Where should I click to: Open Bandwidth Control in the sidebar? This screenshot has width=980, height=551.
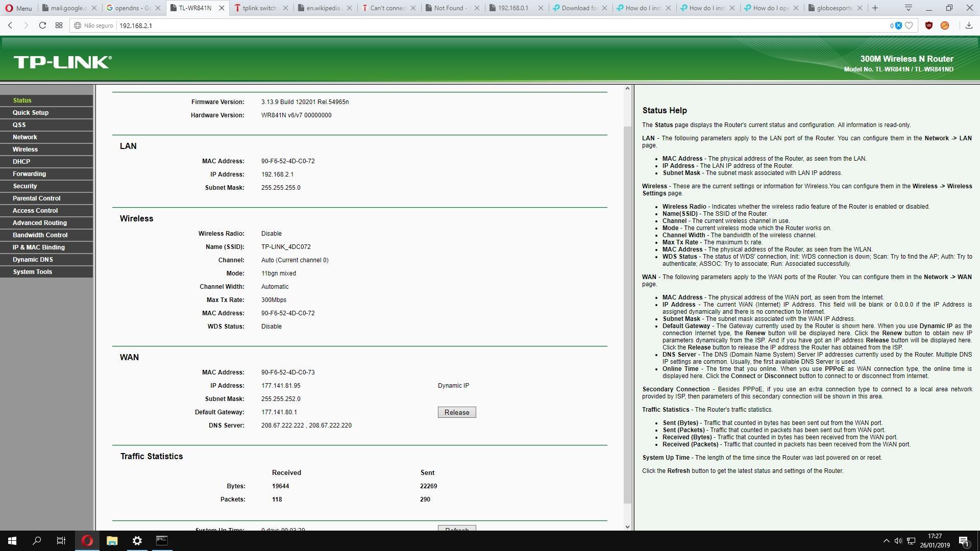point(46,235)
